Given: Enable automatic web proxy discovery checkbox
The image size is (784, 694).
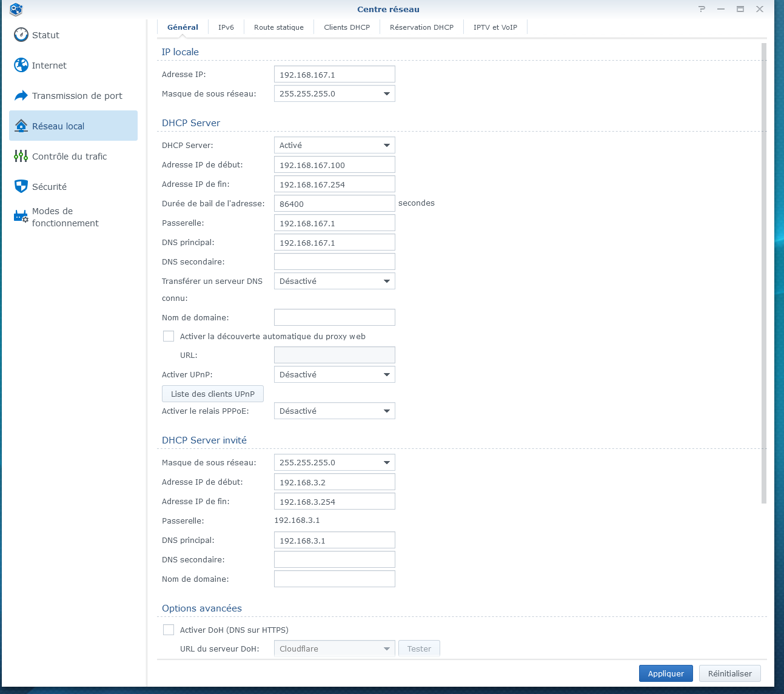Looking at the screenshot, I should (x=169, y=336).
